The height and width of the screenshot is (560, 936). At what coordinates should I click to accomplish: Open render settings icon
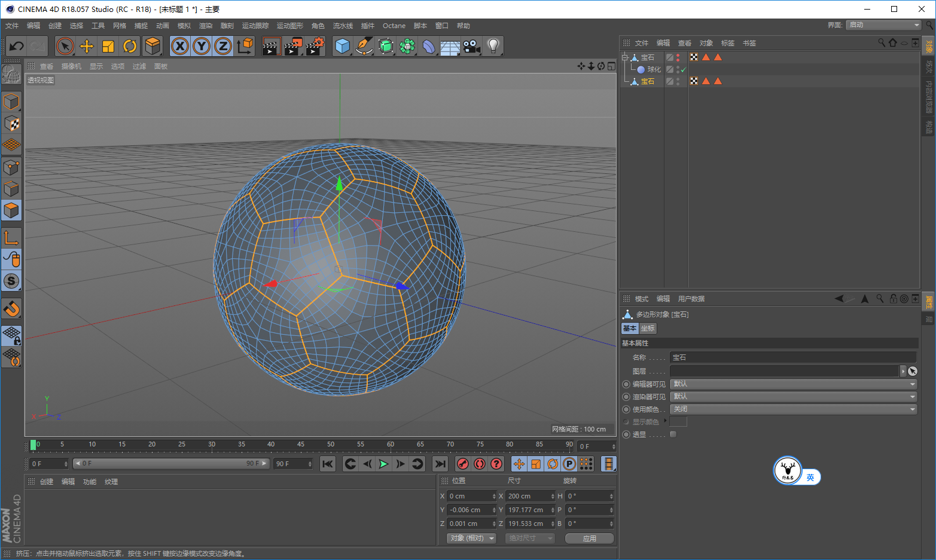[x=315, y=46]
